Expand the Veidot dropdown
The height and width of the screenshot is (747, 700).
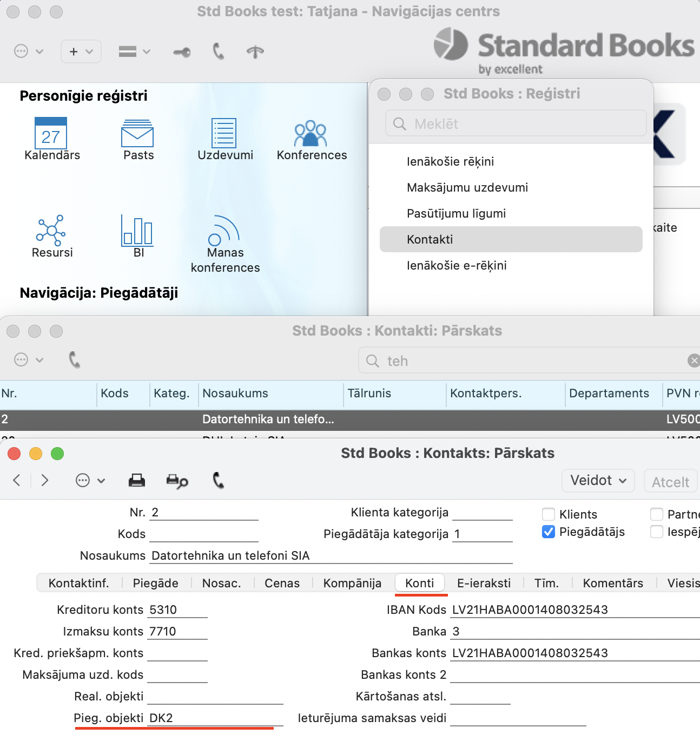pyautogui.click(x=598, y=481)
